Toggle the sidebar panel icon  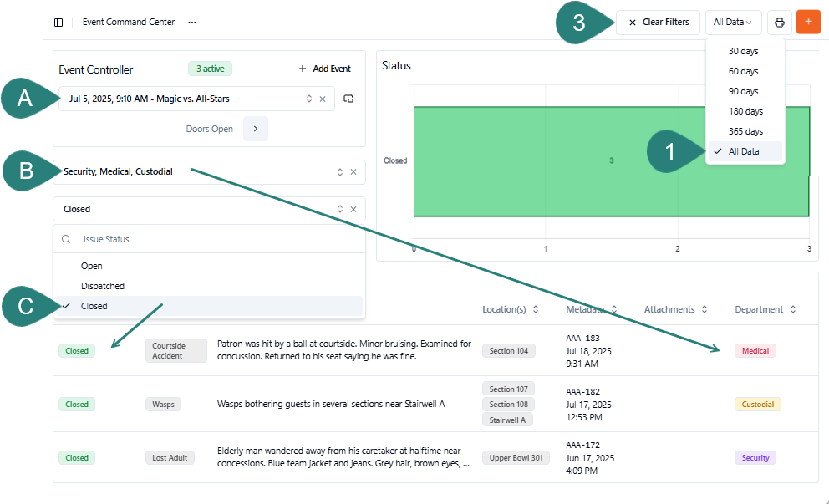pos(58,23)
